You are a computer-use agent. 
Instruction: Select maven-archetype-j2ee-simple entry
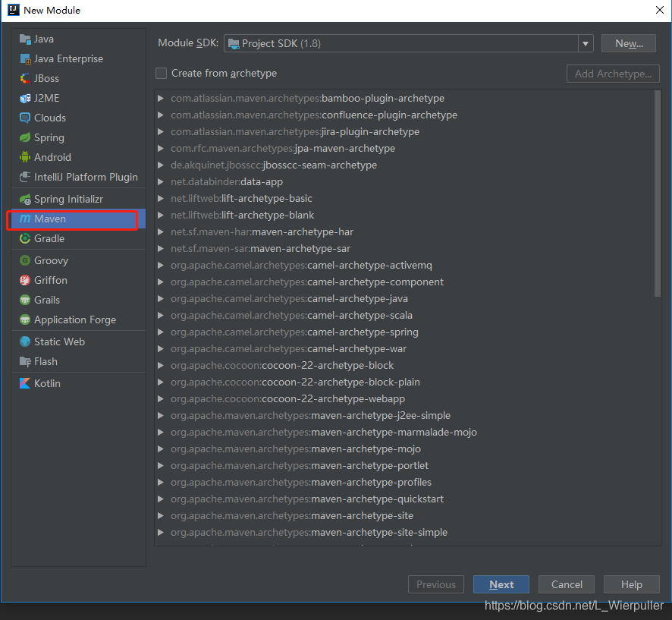tap(311, 416)
